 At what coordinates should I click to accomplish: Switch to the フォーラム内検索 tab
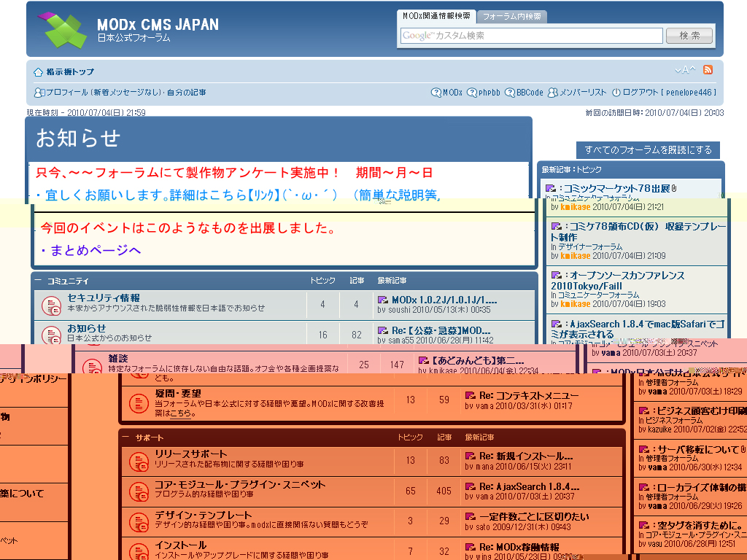coord(511,16)
